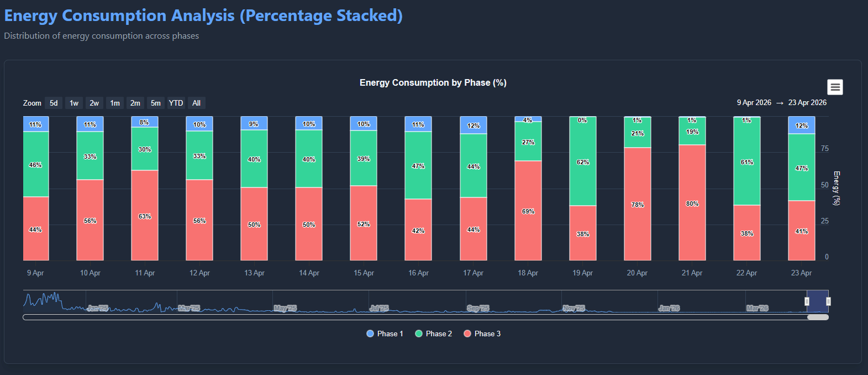868x375 pixels.
Task: Select the 1w zoom range
Action: pyautogui.click(x=74, y=103)
